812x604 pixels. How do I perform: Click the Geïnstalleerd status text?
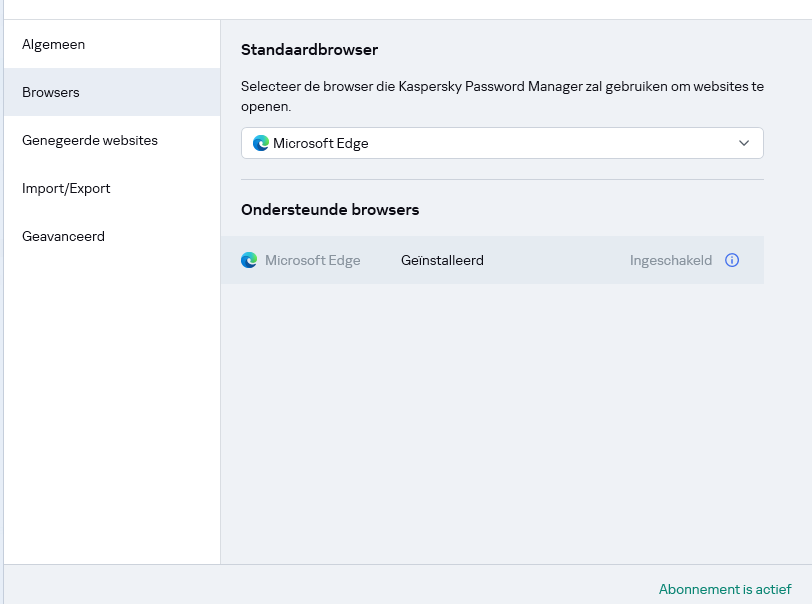pyautogui.click(x=442, y=260)
